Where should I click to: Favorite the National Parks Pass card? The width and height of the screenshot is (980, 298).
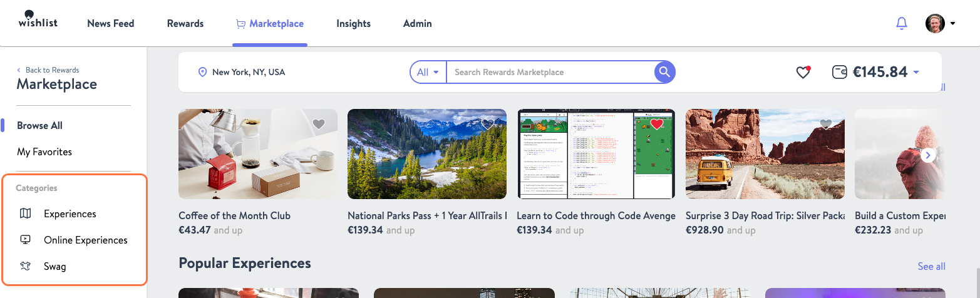click(488, 124)
